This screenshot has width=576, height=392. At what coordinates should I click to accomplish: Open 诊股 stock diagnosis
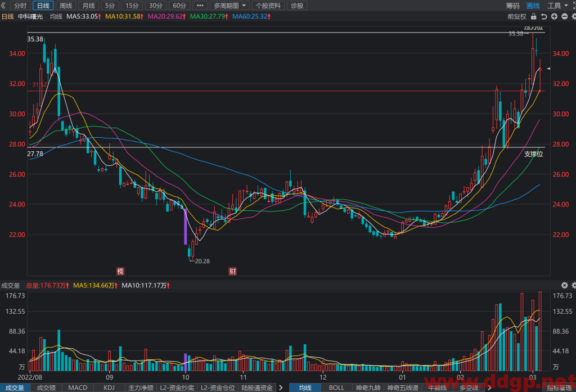[x=297, y=6]
